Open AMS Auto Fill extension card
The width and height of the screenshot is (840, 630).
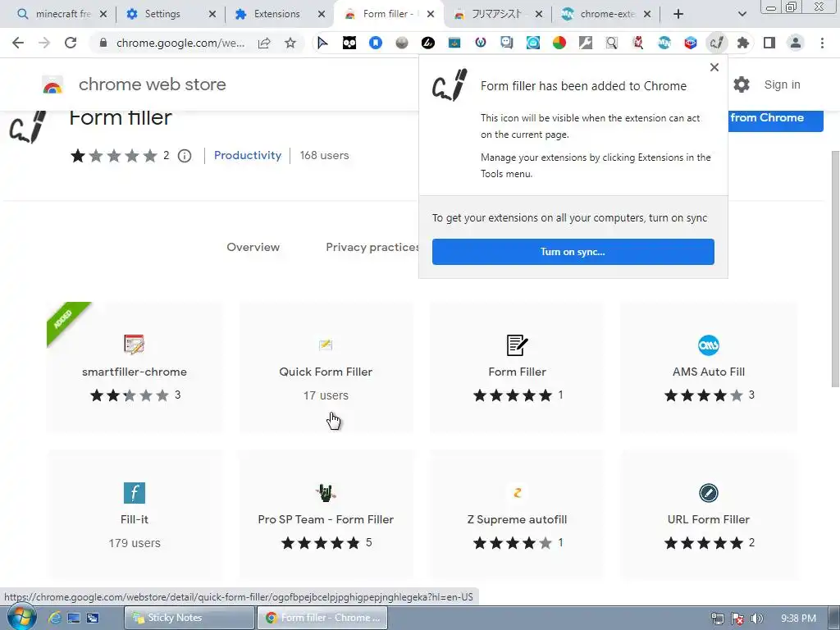click(708, 367)
